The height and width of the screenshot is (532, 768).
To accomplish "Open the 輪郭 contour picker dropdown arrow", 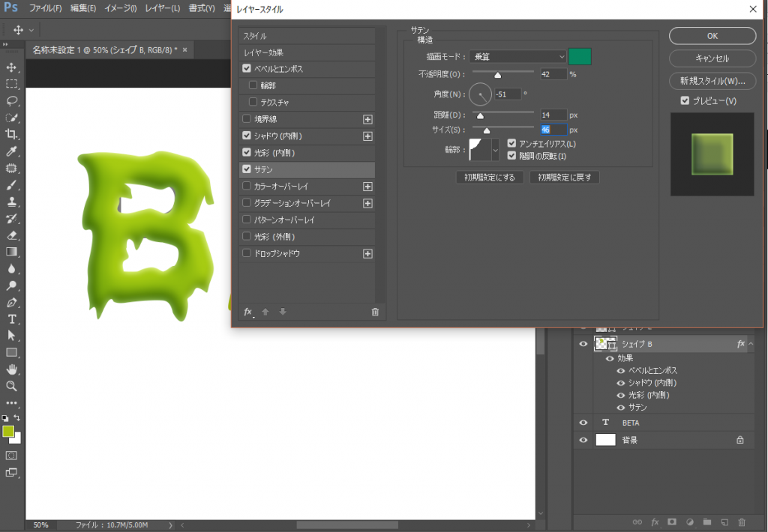I will pyautogui.click(x=495, y=150).
